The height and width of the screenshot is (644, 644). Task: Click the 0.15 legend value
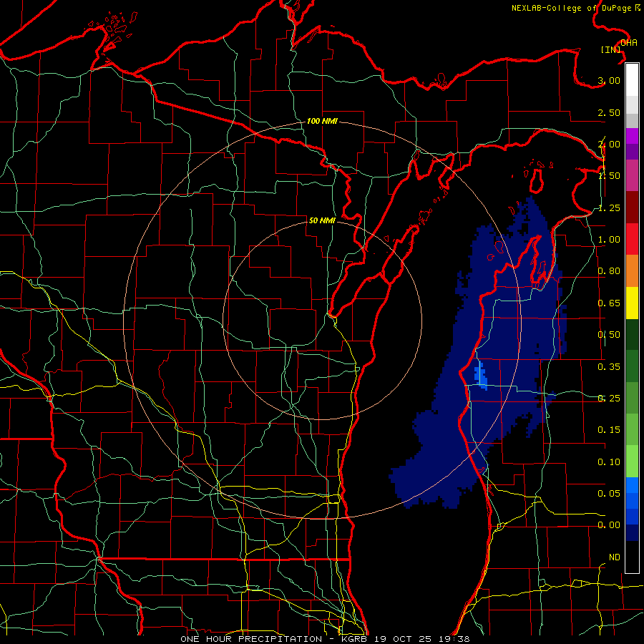coord(609,430)
